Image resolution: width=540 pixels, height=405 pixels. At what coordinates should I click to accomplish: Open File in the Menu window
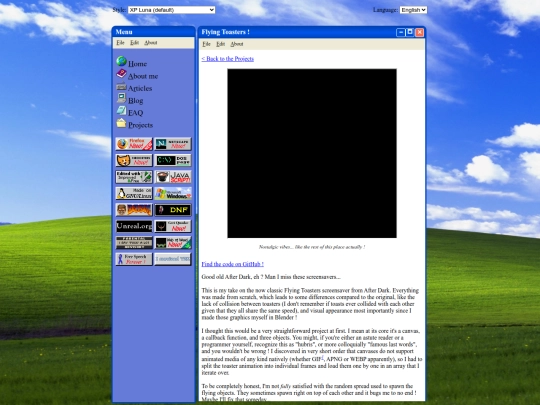pyautogui.click(x=120, y=43)
